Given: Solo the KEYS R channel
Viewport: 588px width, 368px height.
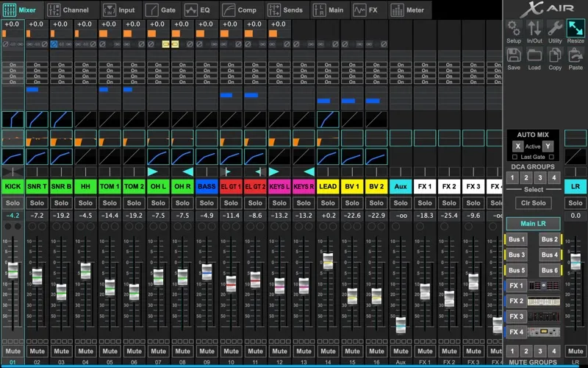Looking at the screenshot, I should 304,203.
